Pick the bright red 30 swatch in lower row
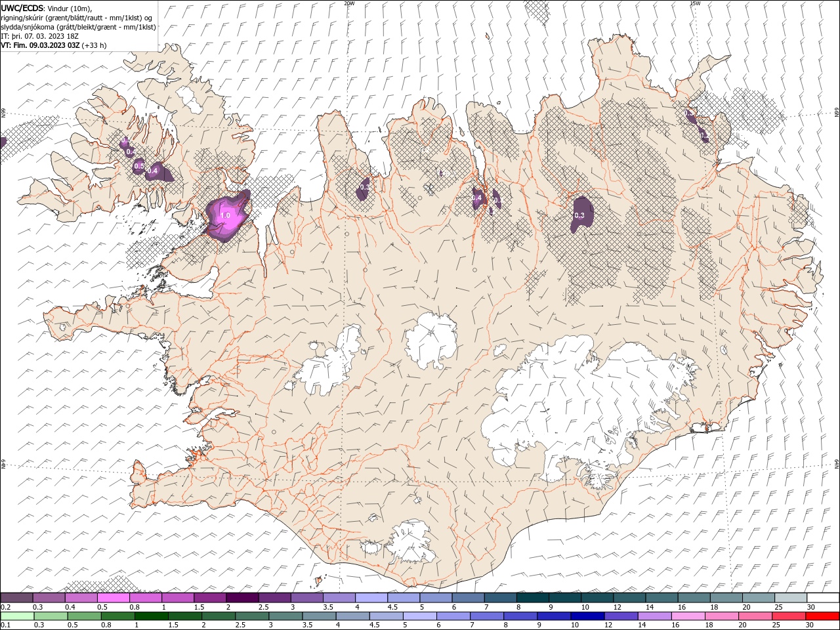 [822, 616]
